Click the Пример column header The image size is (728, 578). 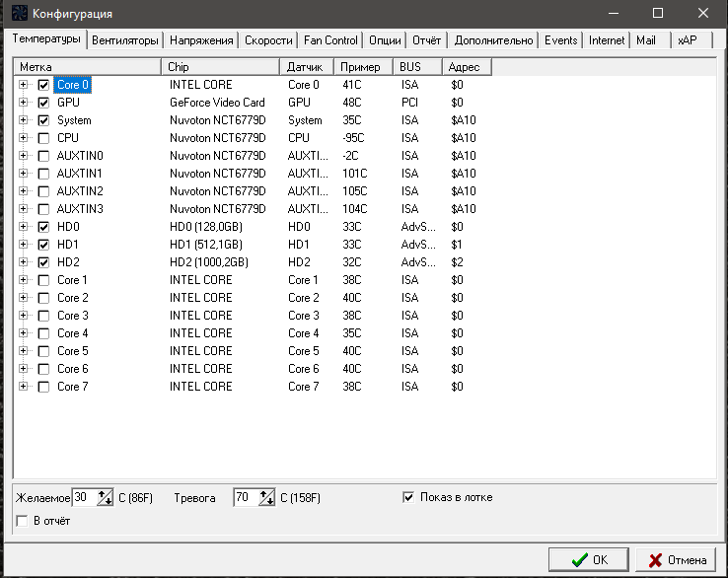click(x=364, y=67)
